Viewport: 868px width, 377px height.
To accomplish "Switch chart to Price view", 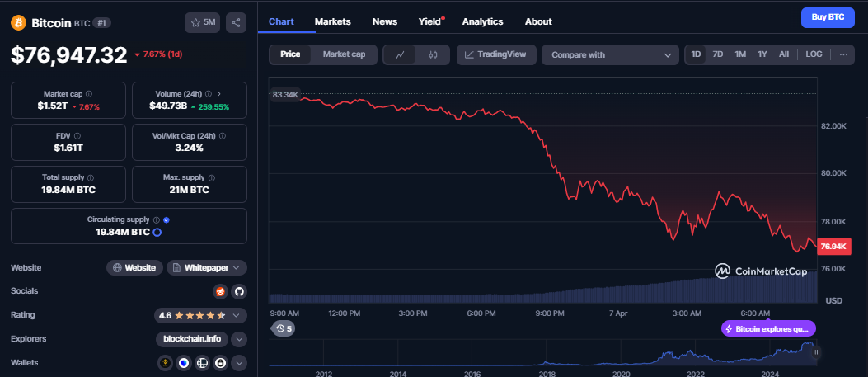I will (290, 54).
